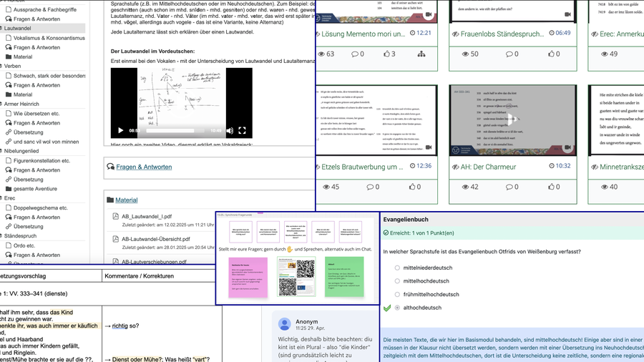Screen dimensions: 644x362
Task: Open the AH: Der Charmeur video thumbnail
Action: coord(512,120)
